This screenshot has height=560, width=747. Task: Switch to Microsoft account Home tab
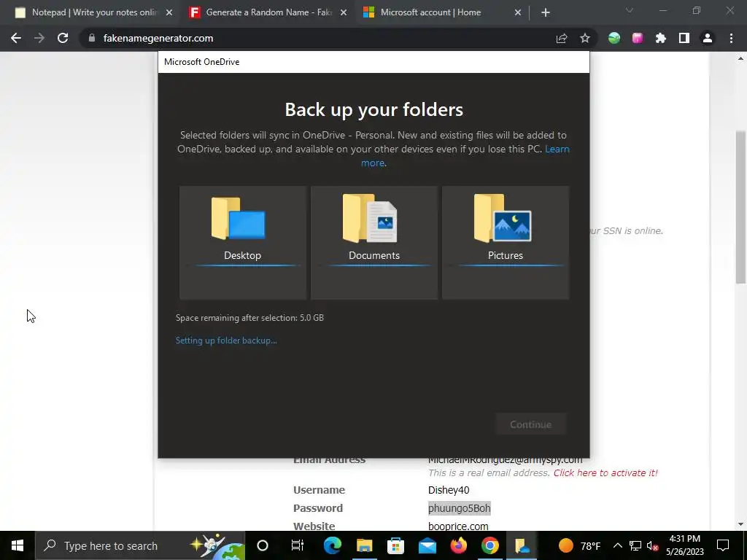tap(443, 12)
